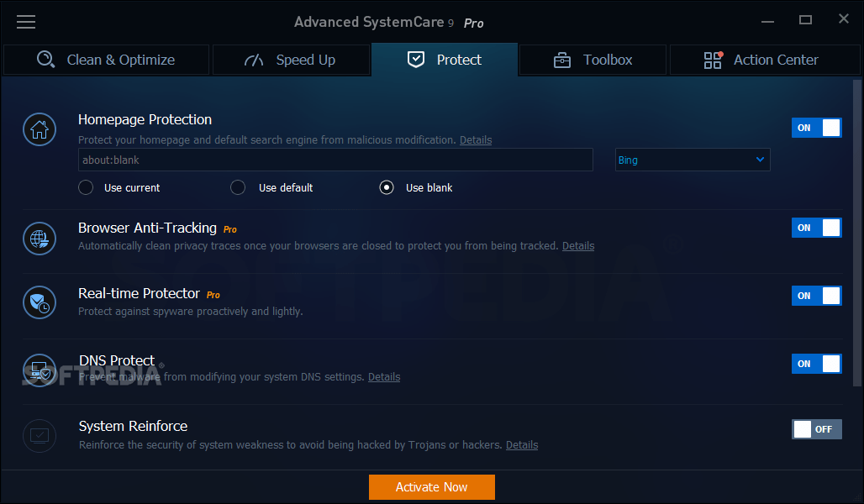Switch to Speed Up tab
This screenshot has width=864, height=504.
(291, 60)
